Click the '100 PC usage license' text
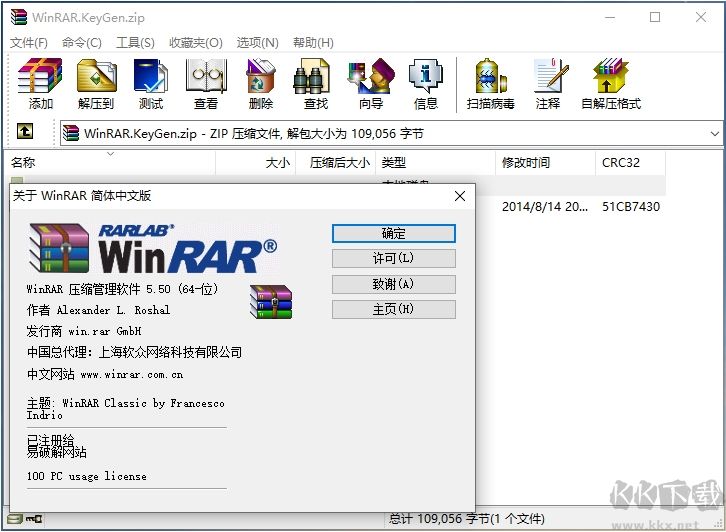This screenshot has width=726, height=532. click(x=87, y=476)
